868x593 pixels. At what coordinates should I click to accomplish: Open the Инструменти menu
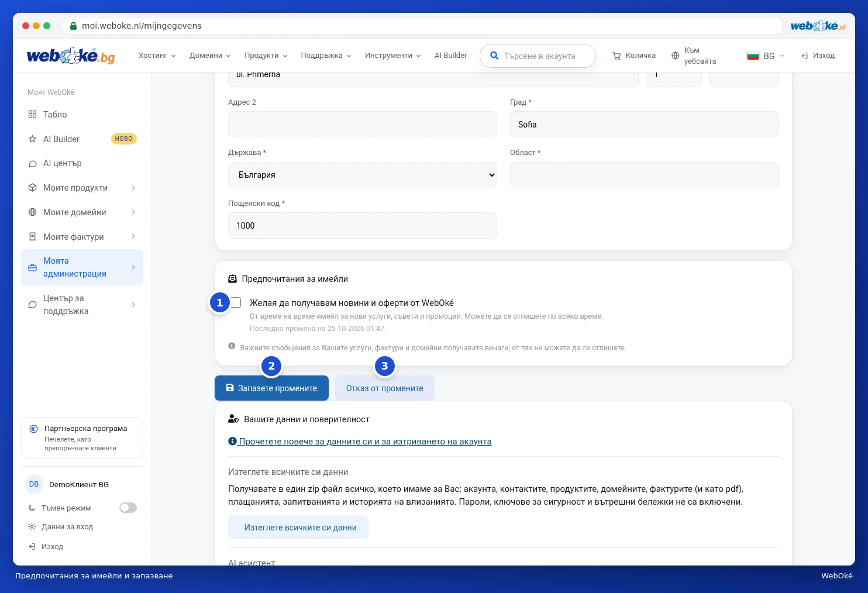click(x=393, y=56)
